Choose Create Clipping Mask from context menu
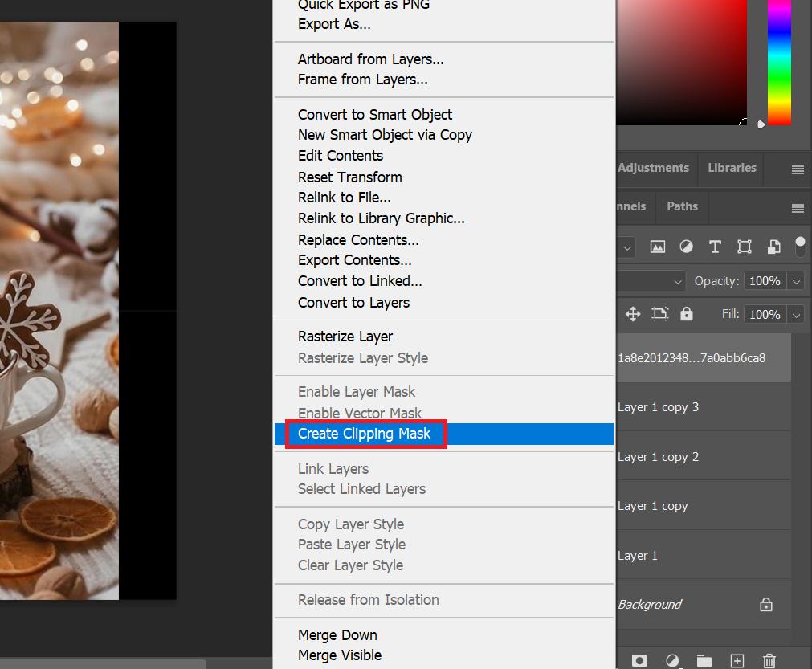 tap(364, 434)
